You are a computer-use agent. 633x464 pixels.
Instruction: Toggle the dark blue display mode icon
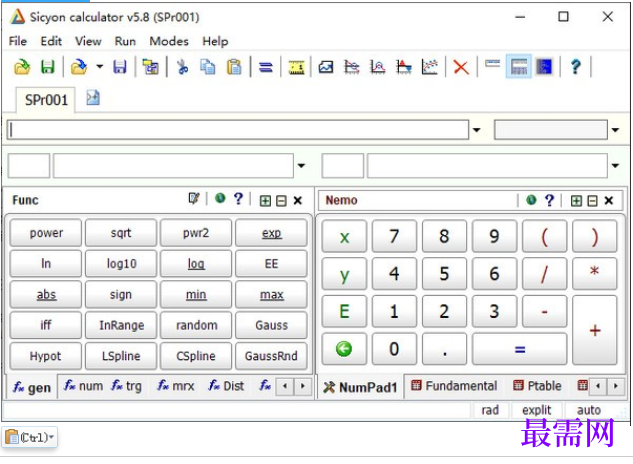[544, 67]
